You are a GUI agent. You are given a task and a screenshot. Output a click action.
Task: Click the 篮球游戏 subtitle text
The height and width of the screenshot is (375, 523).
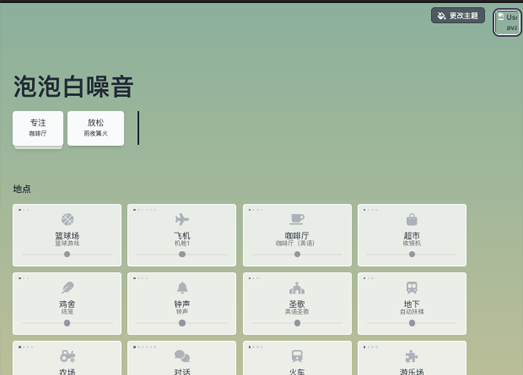[67, 243]
